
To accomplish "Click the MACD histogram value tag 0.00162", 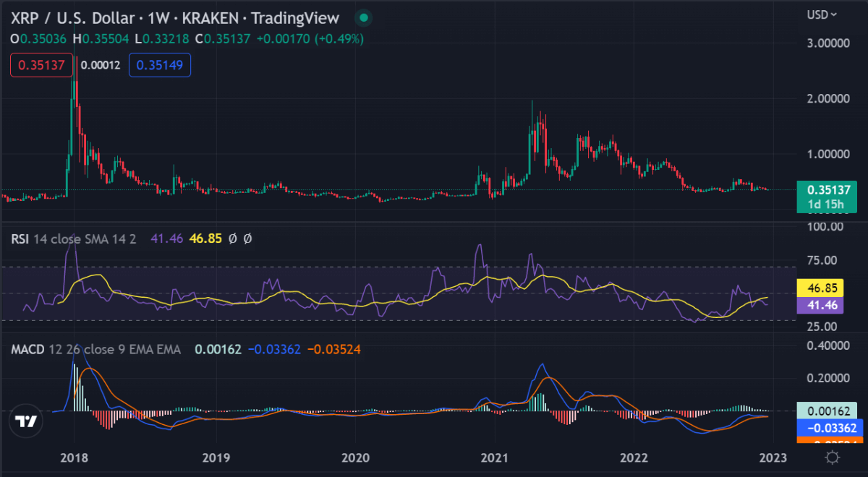I will 827,410.
